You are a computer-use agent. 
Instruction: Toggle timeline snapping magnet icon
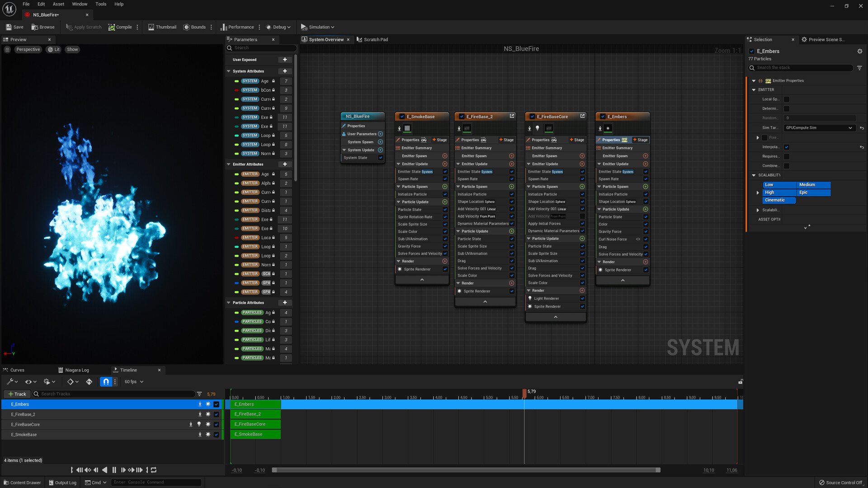(106, 382)
